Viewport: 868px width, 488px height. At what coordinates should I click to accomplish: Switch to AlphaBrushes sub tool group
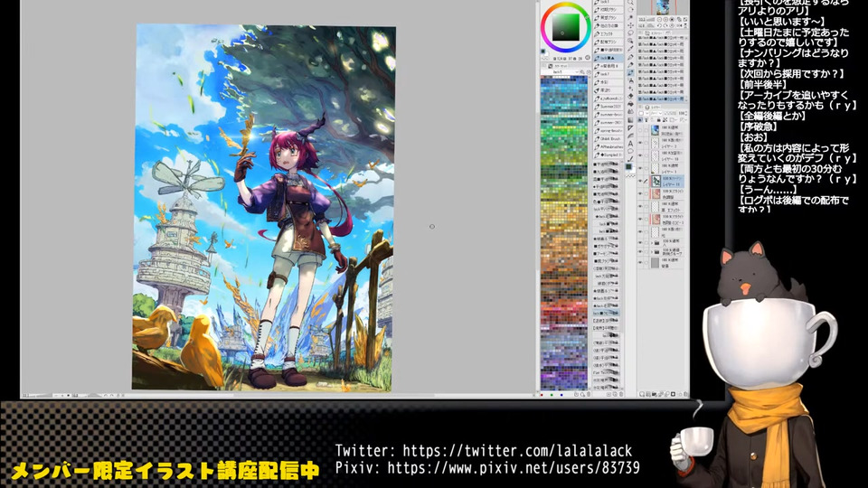609,146
